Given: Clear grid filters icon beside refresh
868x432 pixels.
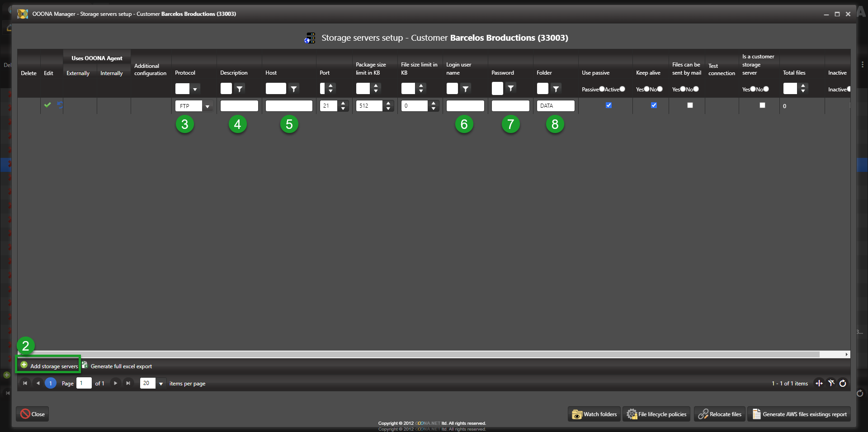Looking at the screenshot, I should (x=831, y=383).
